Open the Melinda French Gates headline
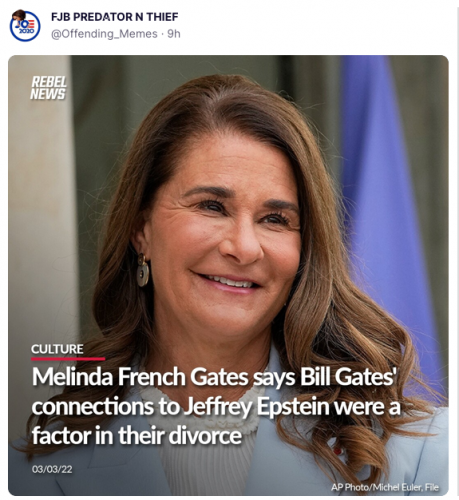Screen dimensions: 459x500 point(216,406)
